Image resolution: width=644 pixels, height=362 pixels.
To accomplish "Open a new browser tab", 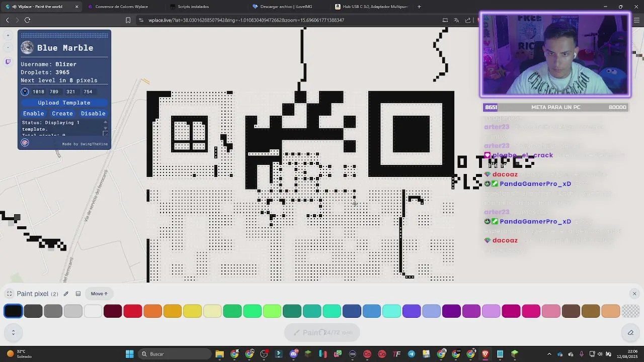I will [419, 7].
